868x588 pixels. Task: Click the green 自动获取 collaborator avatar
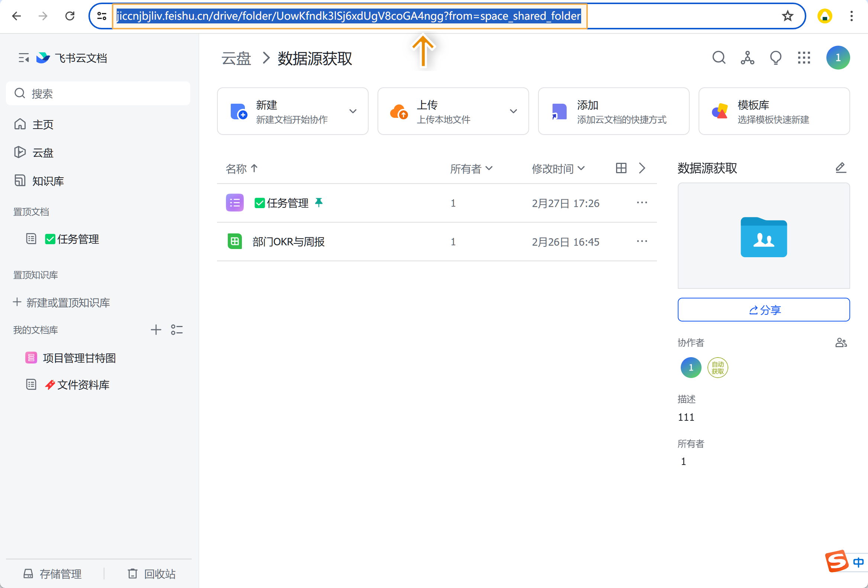click(718, 368)
